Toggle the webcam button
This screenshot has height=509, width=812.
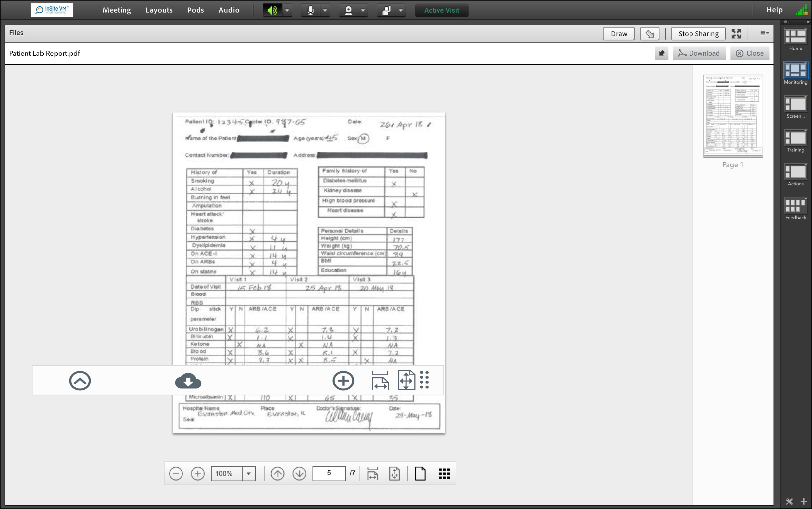coord(349,10)
